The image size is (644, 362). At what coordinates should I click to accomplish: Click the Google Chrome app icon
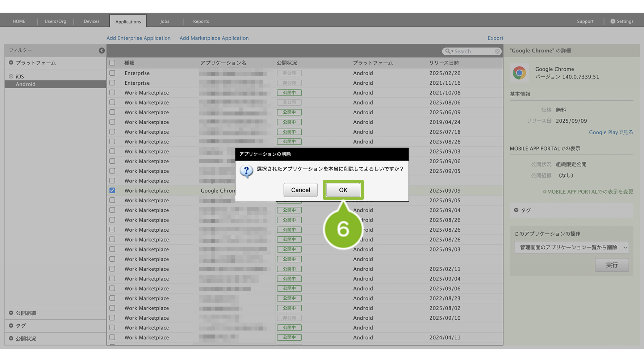pyautogui.click(x=519, y=73)
